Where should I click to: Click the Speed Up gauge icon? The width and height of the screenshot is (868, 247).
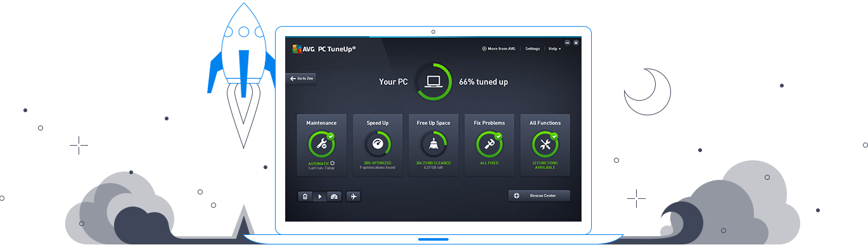click(x=377, y=144)
